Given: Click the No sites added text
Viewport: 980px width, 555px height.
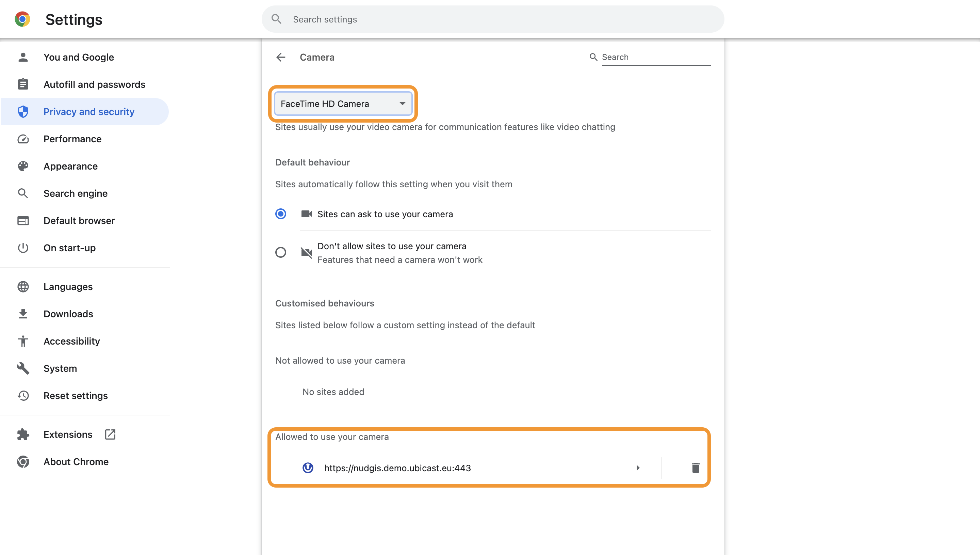Looking at the screenshot, I should coord(333,392).
